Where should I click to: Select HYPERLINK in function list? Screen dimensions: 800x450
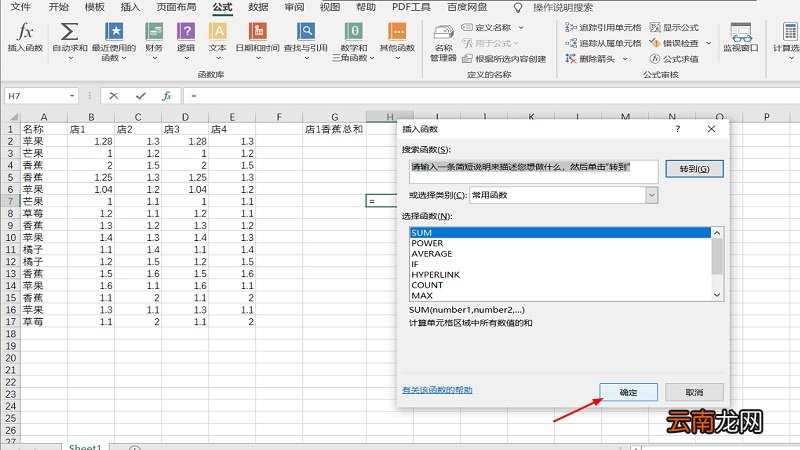560,274
